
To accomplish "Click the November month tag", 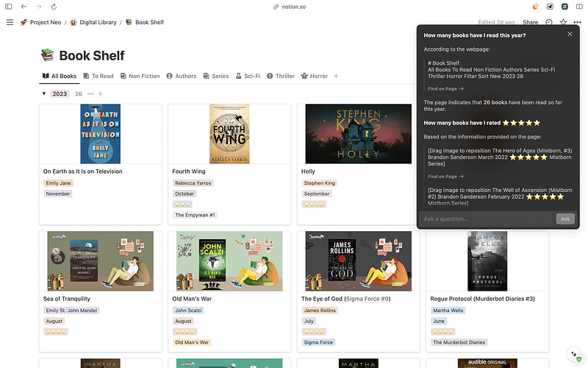I will point(58,194).
